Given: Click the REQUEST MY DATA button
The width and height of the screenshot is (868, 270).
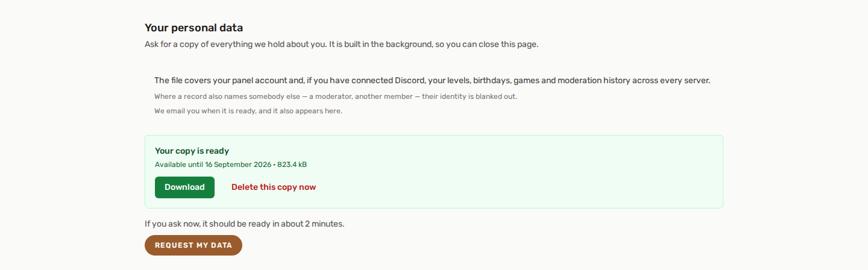Looking at the screenshot, I should click(x=193, y=245).
